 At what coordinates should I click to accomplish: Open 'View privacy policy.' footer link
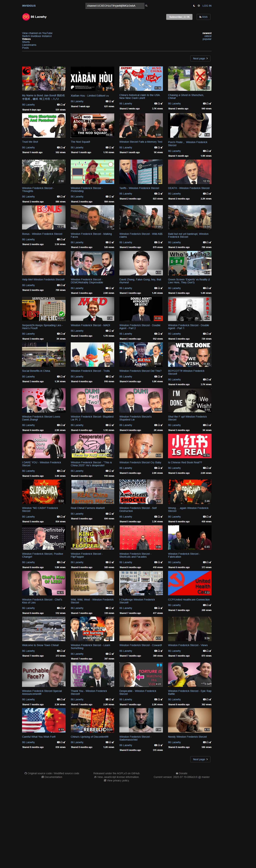coord(118,780)
